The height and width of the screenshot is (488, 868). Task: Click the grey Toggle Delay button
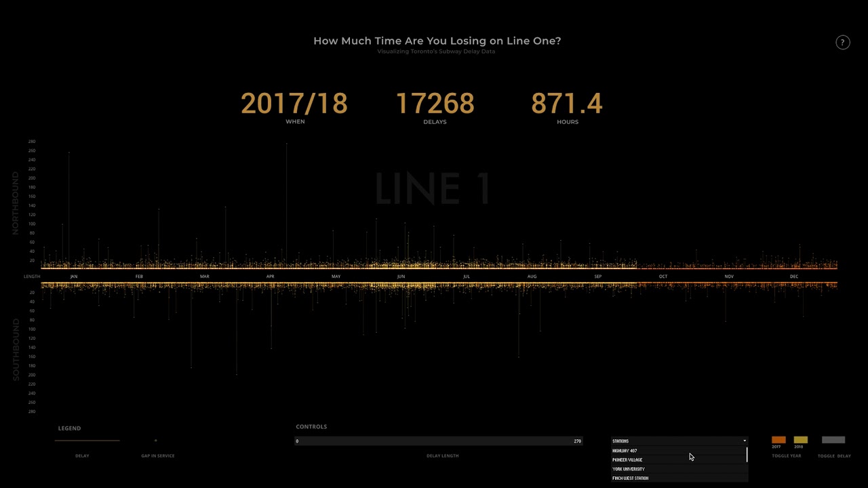pyautogui.click(x=833, y=440)
